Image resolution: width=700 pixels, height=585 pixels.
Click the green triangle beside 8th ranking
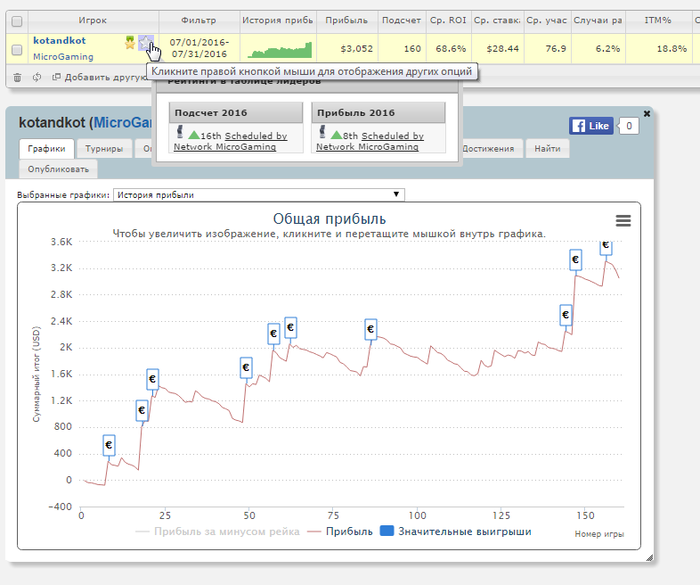click(336, 134)
